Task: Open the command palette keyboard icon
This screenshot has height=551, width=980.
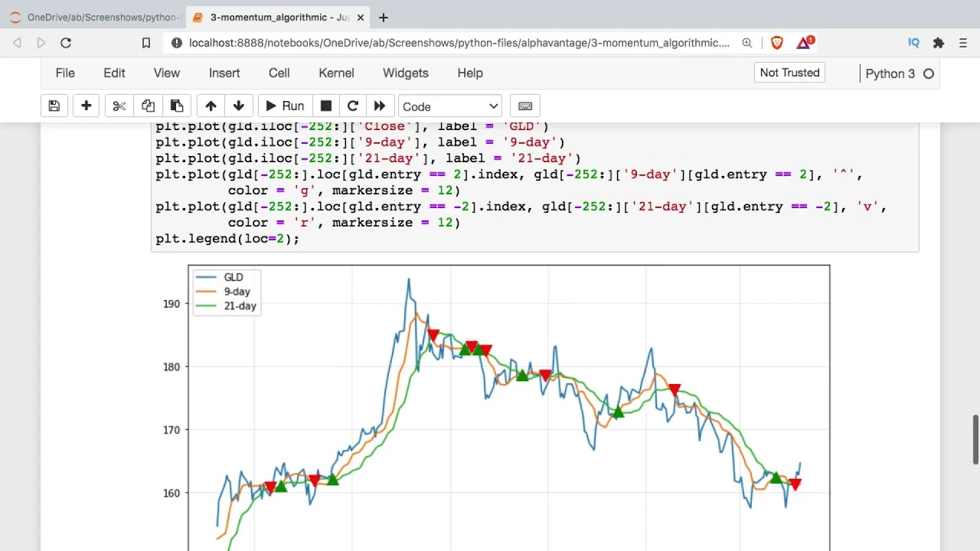Action: [x=525, y=106]
